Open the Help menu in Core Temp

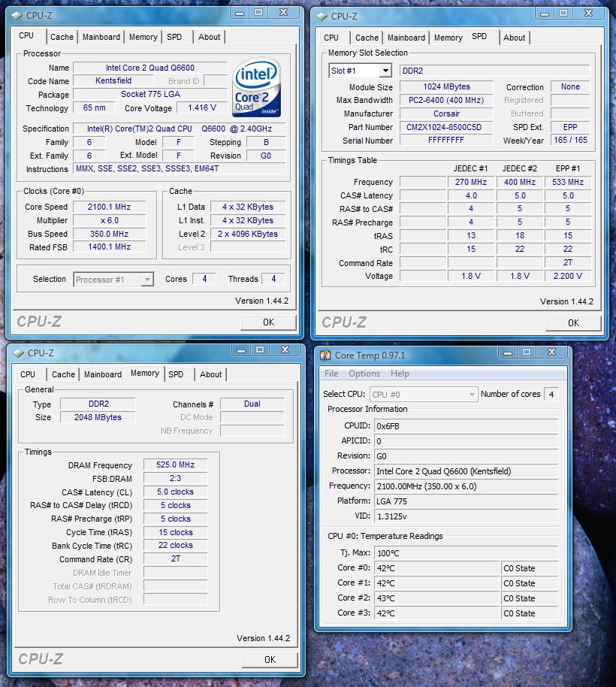(400, 374)
